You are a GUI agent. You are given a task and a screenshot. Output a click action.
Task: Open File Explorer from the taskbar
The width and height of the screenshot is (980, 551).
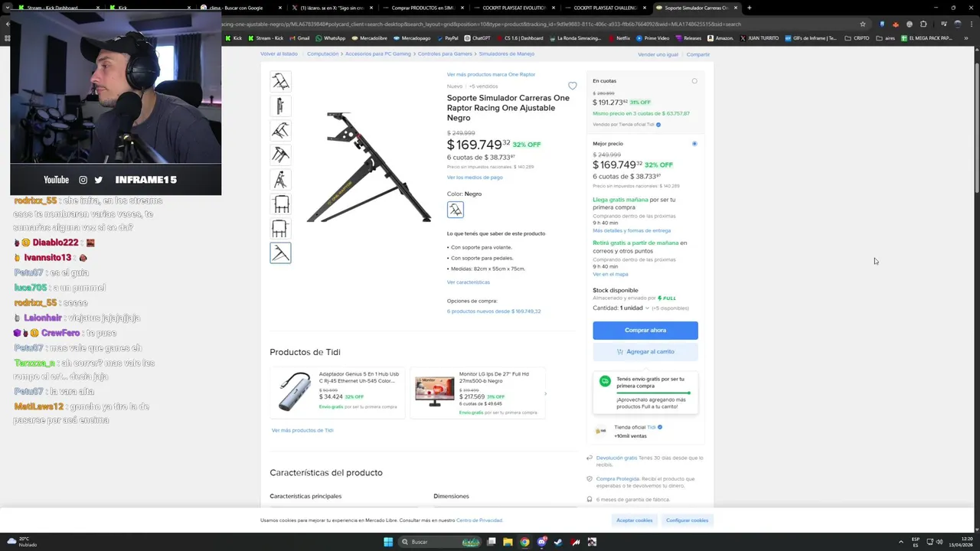point(508,542)
